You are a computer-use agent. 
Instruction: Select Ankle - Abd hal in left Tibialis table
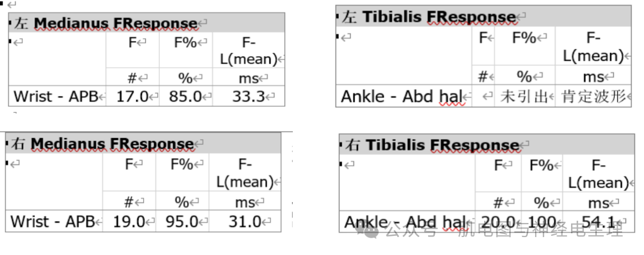click(402, 97)
